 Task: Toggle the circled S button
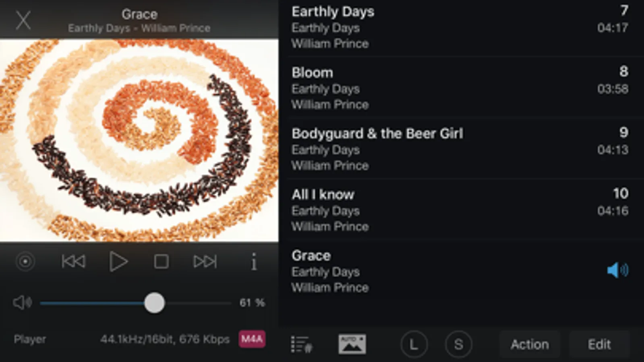[x=458, y=345]
